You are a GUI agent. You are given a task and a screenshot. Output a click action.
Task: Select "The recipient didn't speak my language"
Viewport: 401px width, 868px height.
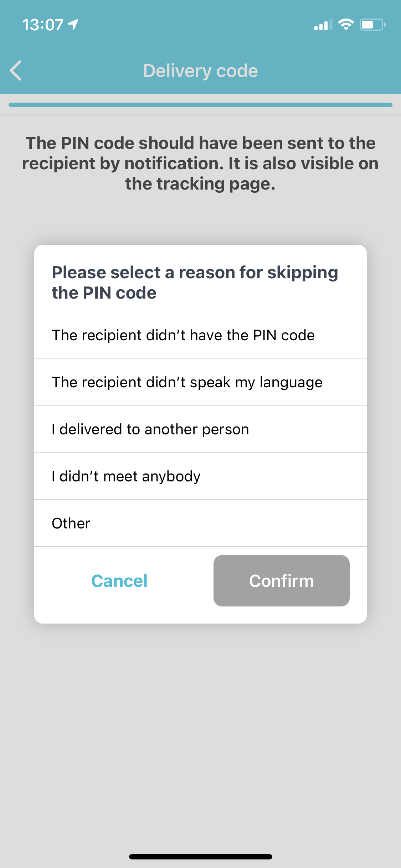pyautogui.click(x=200, y=382)
